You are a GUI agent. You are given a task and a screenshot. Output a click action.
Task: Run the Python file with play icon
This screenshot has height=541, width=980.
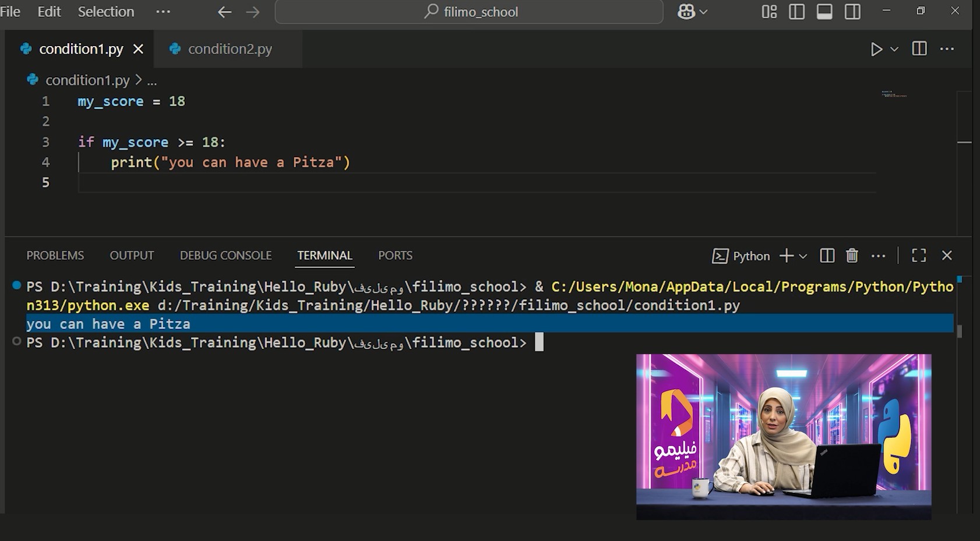pyautogui.click(x=876, y=49)
